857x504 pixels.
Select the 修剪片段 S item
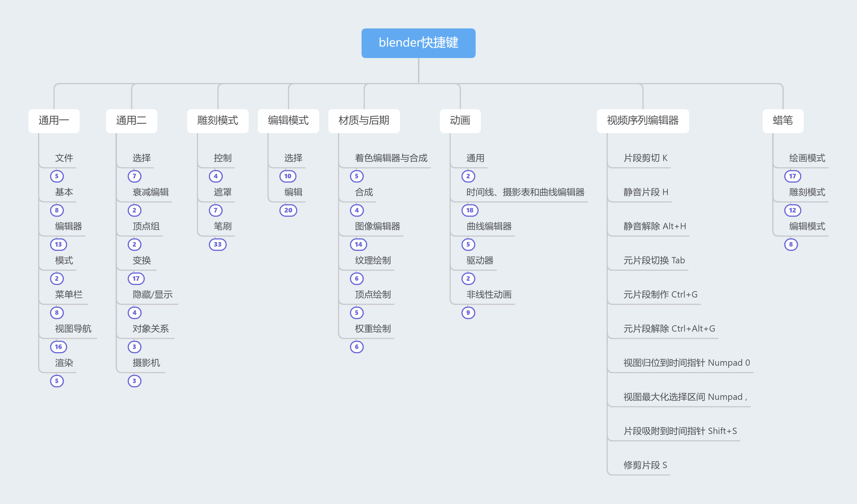click(x=645, y=465)
